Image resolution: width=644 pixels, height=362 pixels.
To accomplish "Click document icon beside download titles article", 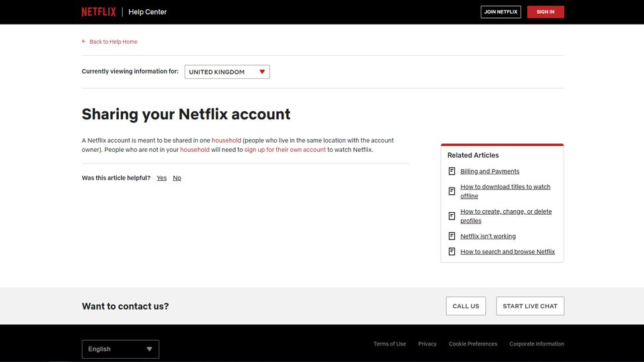I will click(x=451, y=191).
